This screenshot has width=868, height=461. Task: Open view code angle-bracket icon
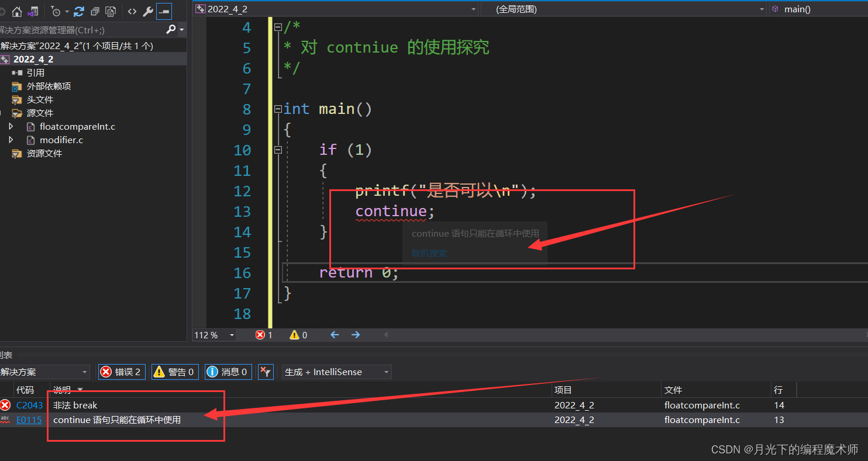tap(132, 11)
